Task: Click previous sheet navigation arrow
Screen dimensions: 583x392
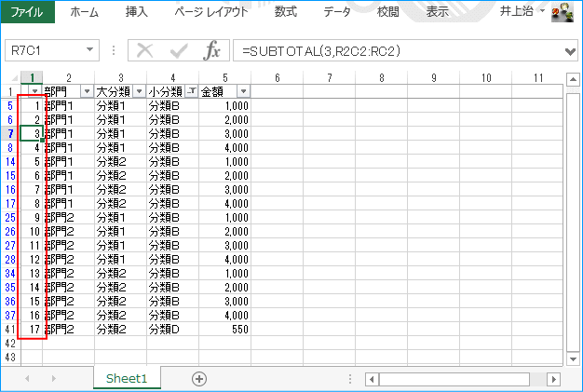Action: coord(27,379)
